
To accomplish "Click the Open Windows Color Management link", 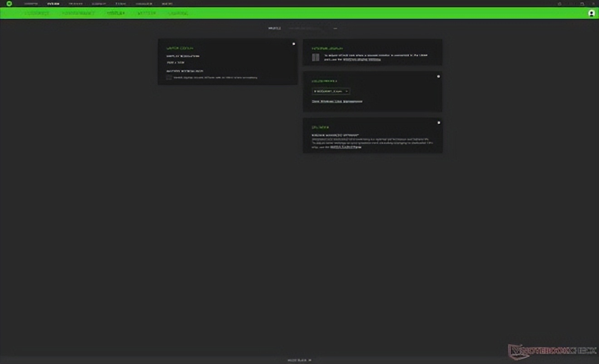I will point(337,101).
